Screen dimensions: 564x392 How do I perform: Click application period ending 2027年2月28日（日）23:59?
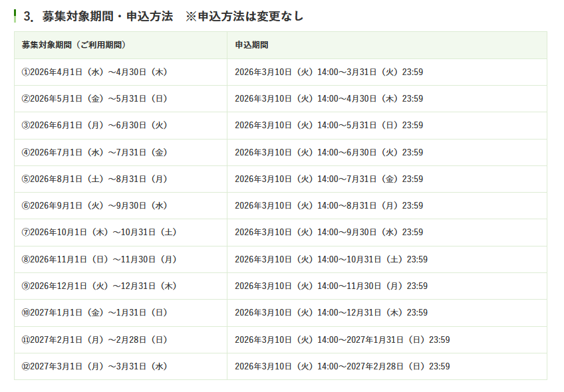click(342, 366)
